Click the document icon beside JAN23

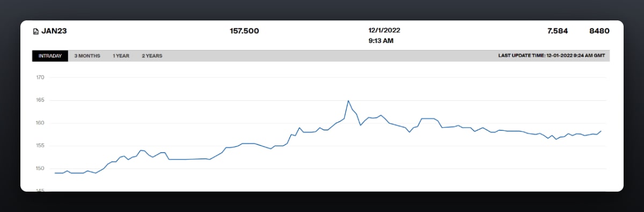pos(36,31)
